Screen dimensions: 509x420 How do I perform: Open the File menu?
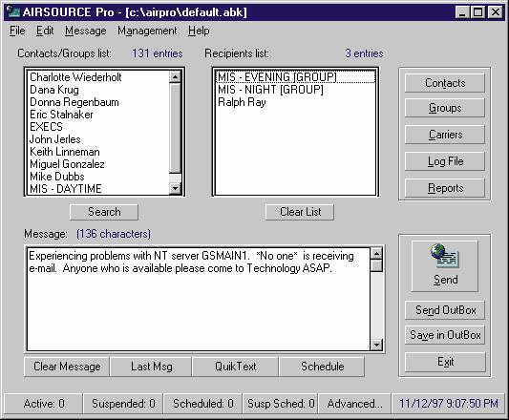(17, 31)
